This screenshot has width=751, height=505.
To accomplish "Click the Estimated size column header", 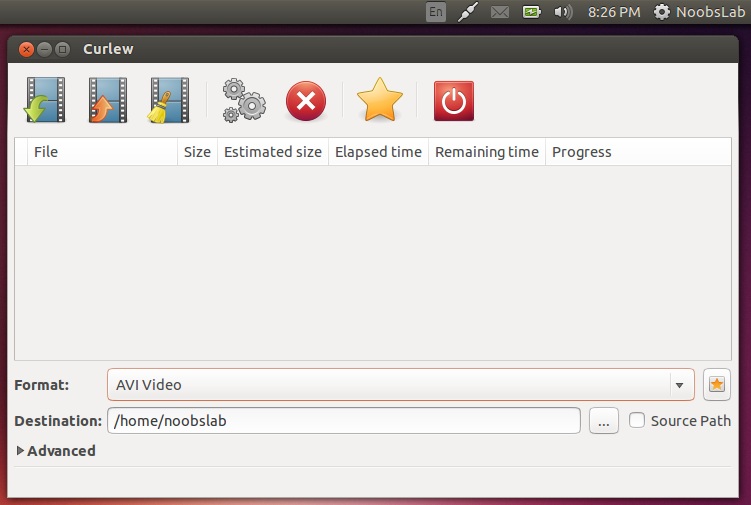I will point(273,152).
